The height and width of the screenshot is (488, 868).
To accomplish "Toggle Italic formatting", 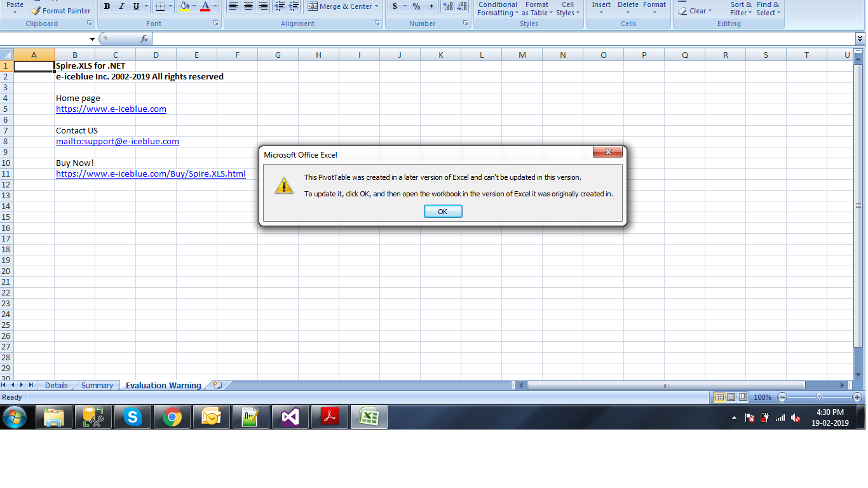I will pyautogui.click(x=121, y=6).
